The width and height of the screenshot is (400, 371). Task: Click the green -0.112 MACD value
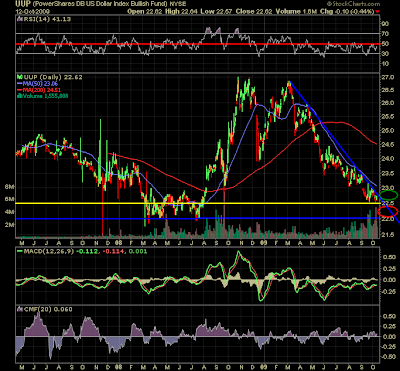click(88, 251)
